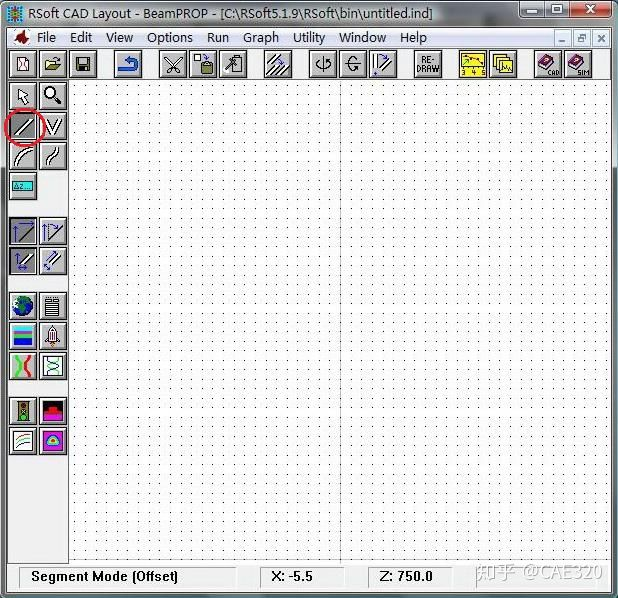Open the Window menu
This screenshot has width=618, height=598.
pyautogui.click(x=363, y=38)
